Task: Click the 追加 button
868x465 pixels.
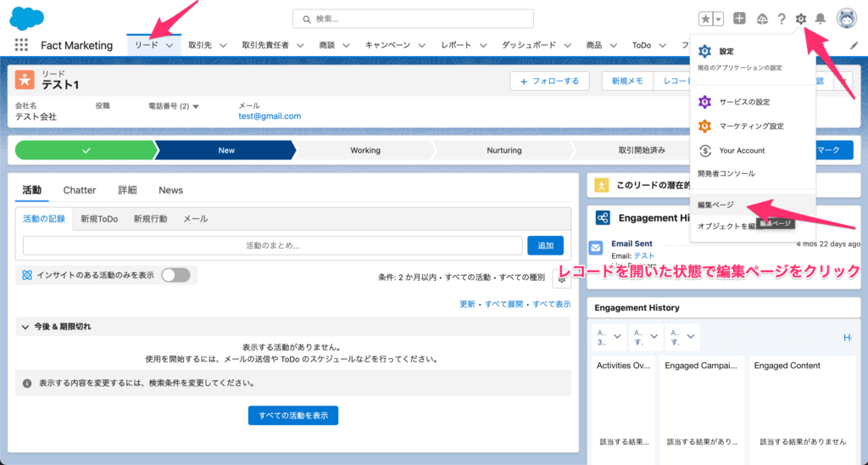Action: click(x=545, y=245)
